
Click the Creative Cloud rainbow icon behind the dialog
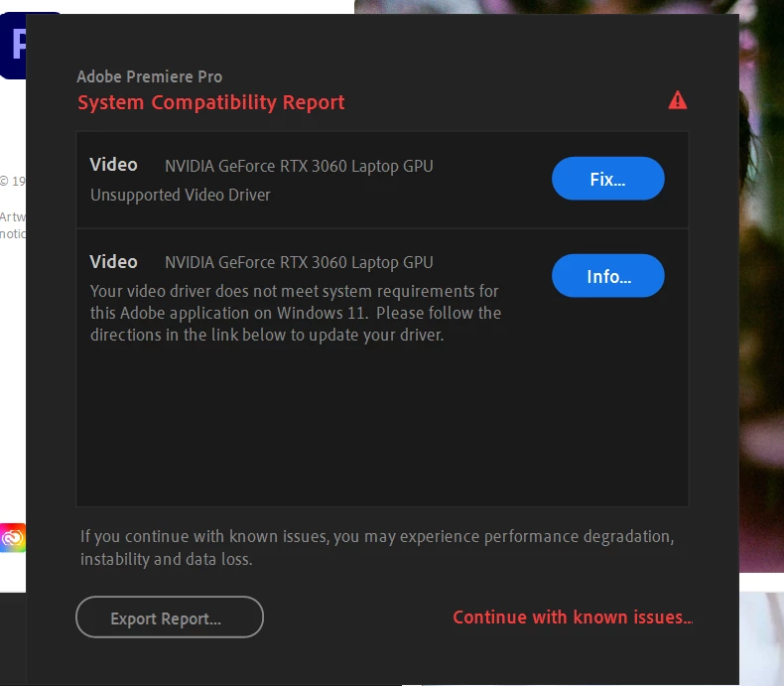[13, 538]
